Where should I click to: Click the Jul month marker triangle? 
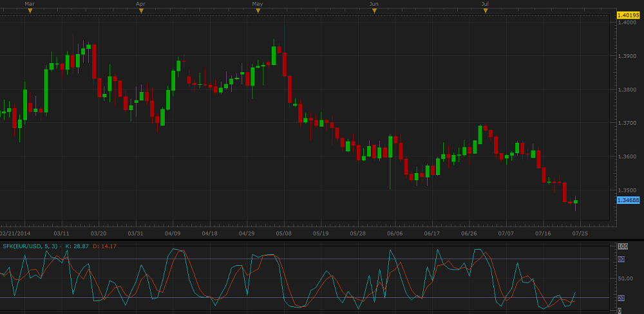[x=486, y=11]
